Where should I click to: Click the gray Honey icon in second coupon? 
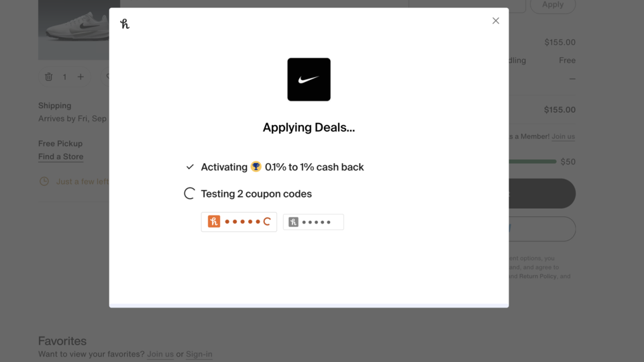[293, 222]
